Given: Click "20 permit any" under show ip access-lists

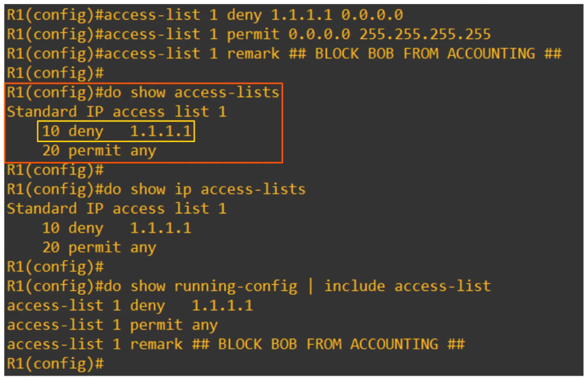Looking at the screenshot, I should [x=99, y=248].
